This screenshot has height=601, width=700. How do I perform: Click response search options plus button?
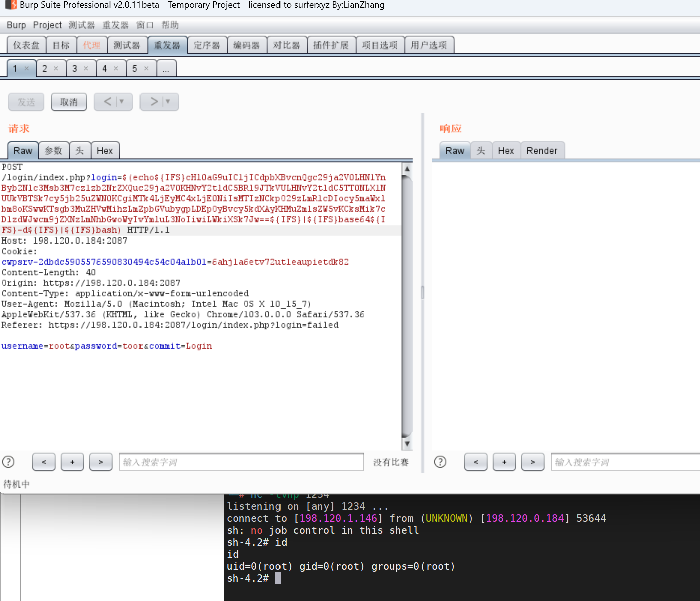pyautogui.click(x=504, y=462)
